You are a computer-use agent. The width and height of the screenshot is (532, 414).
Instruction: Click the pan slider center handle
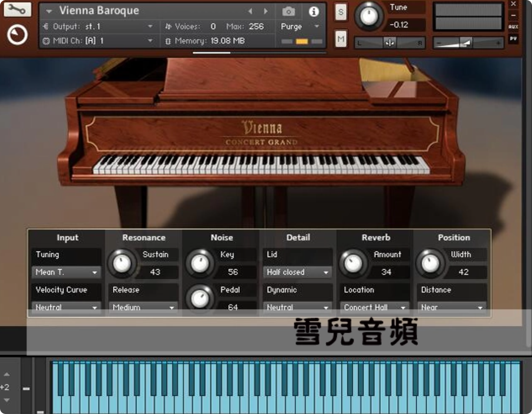[x=389, y=43]
